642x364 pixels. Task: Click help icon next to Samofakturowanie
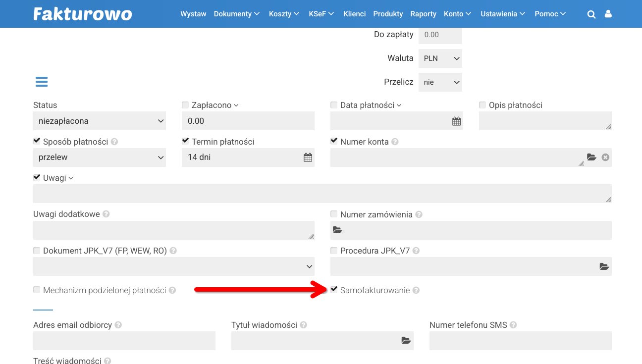point(416,291)
